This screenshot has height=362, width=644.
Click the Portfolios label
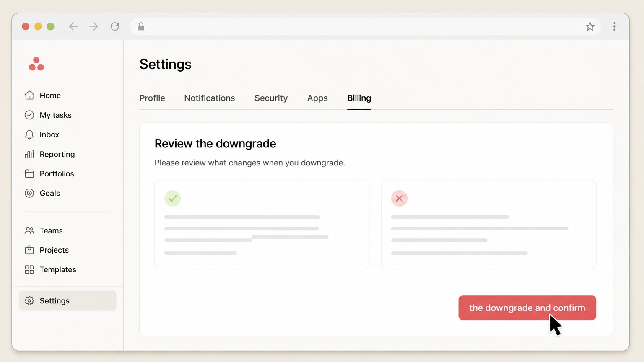coord(57,173)
